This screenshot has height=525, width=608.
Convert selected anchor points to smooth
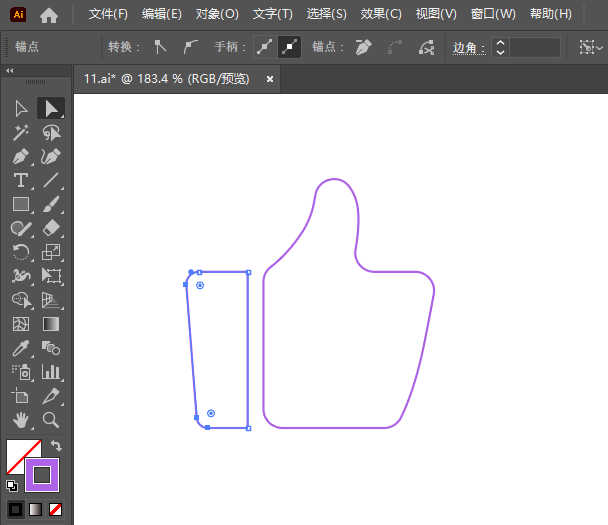pos(190,47)
